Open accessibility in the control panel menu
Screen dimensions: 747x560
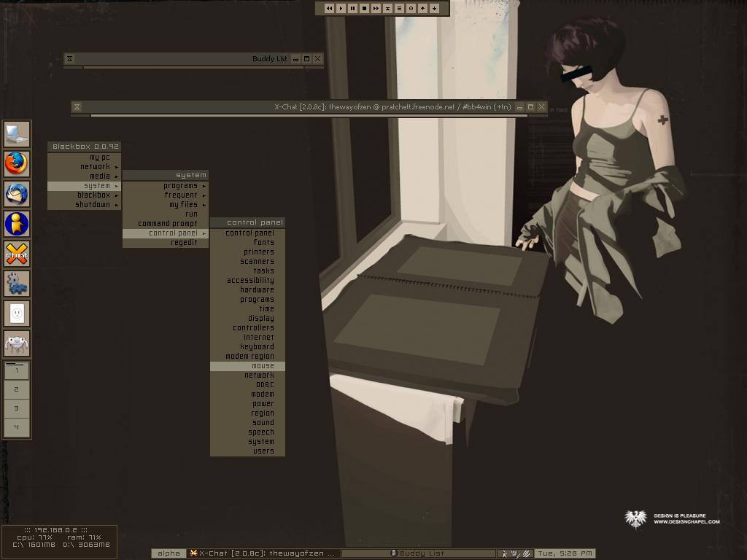pyautogui.click(x=248, y=281)
